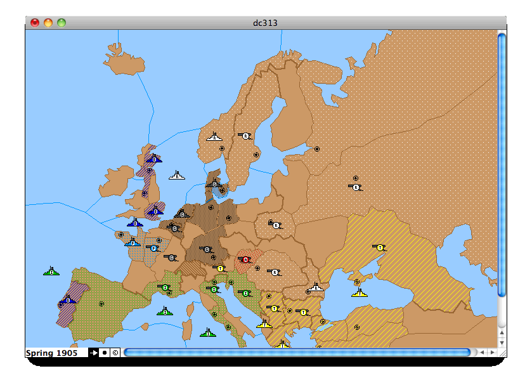Viewport: 532px width, 392px height.
Task: Select the German fleet in Denmark
Action: pyautogui.click(x=214, y=183)
